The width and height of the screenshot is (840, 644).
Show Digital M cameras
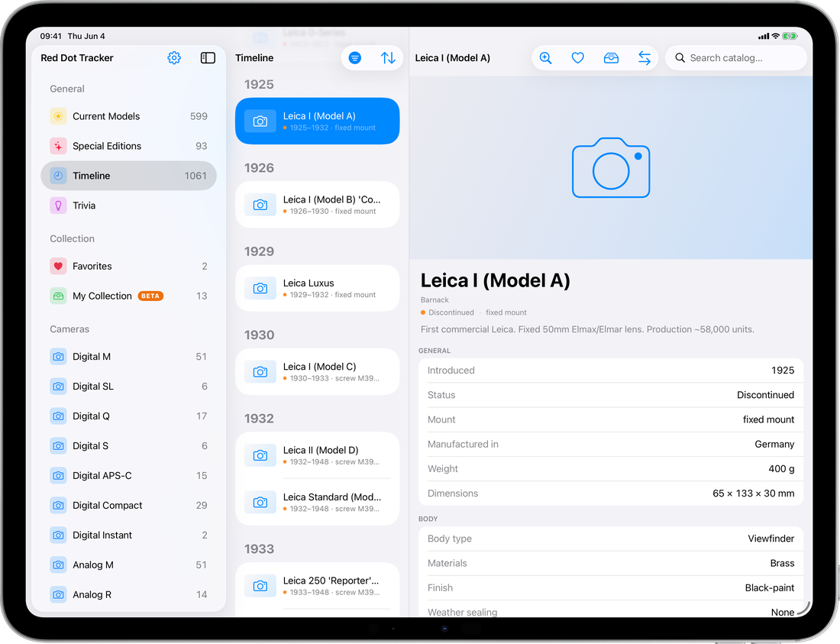point(128,356)
